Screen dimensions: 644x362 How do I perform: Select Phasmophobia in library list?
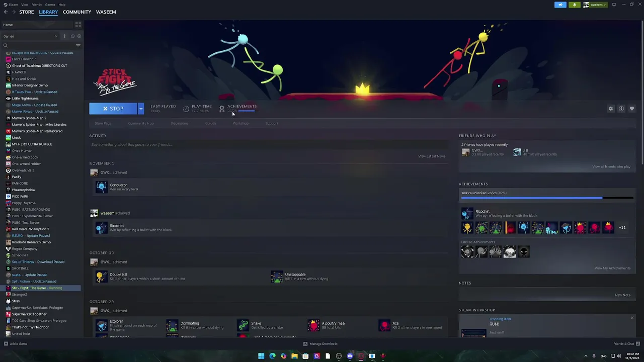pos(23,190)
